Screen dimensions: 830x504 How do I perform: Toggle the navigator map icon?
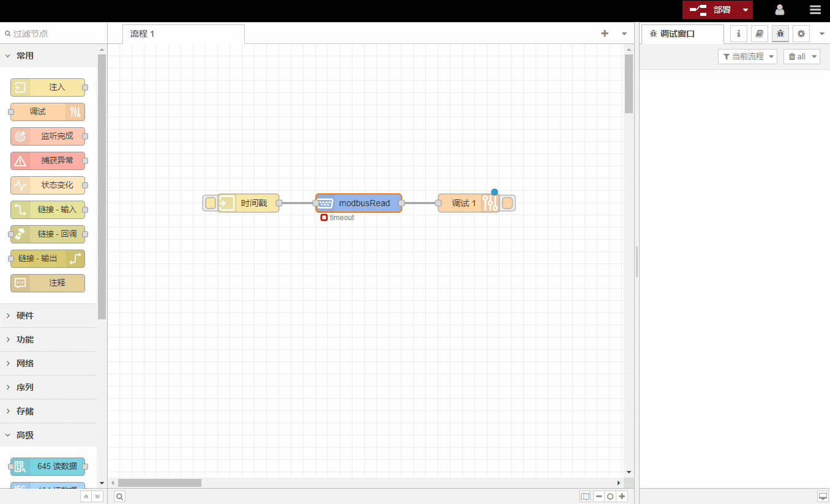point(585,497)
